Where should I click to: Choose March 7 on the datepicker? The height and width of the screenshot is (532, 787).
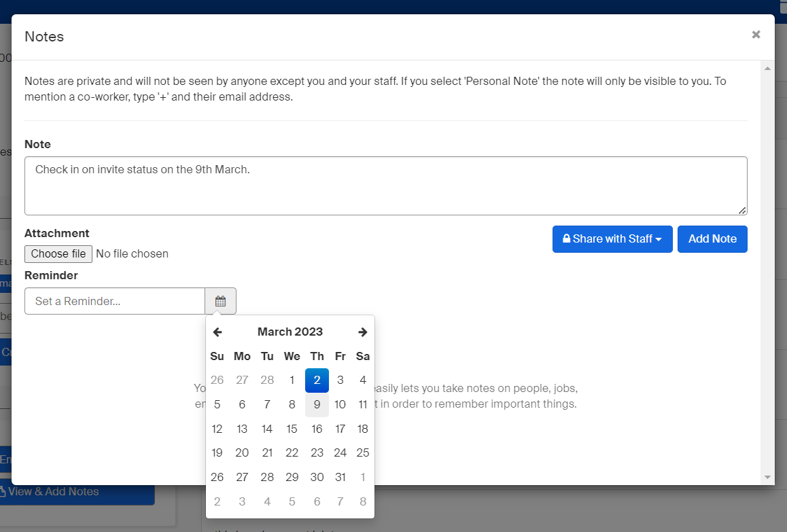[x=267, y=404]
